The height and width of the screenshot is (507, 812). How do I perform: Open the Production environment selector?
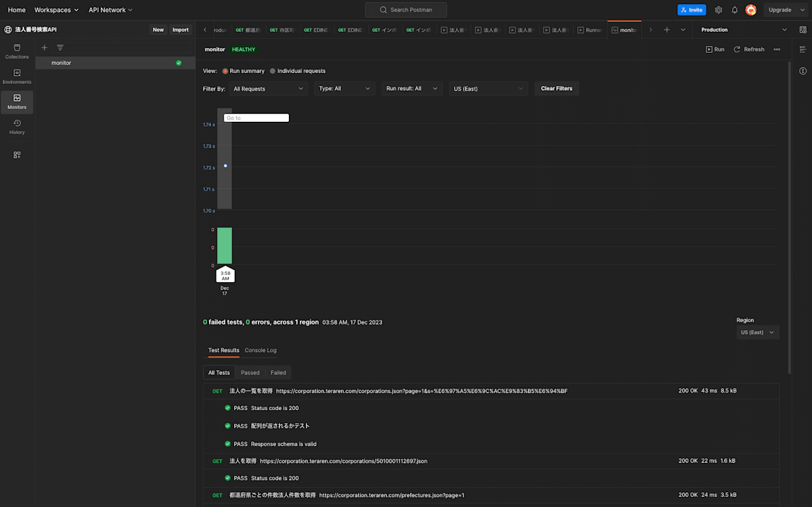tap(744, 30)
